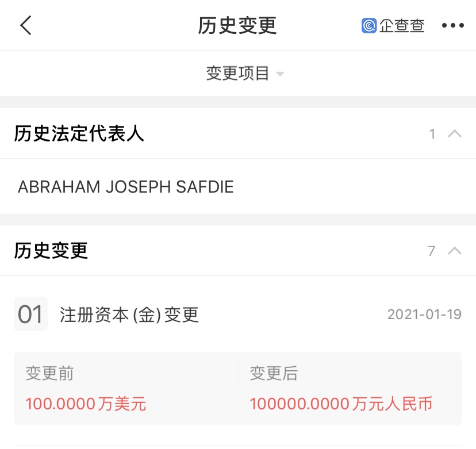This screenshot has width=476, height=449.
Task: Tap the count 7 next to 历史变更
Action: 431,251
